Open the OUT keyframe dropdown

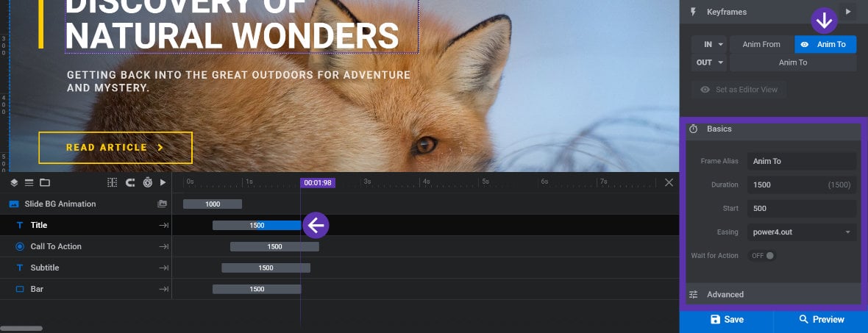coord(709,62)
